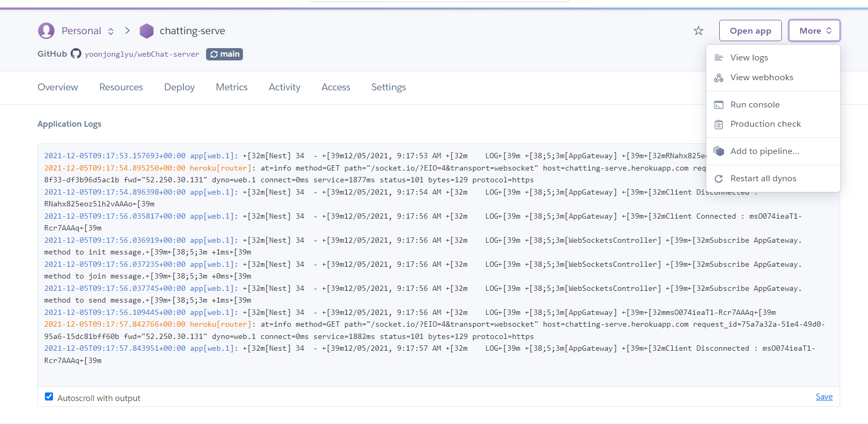The width and height of the screenshot is (868, 424).
Task: Choose Add to pipeline... option
Action: tap(773, 151)
